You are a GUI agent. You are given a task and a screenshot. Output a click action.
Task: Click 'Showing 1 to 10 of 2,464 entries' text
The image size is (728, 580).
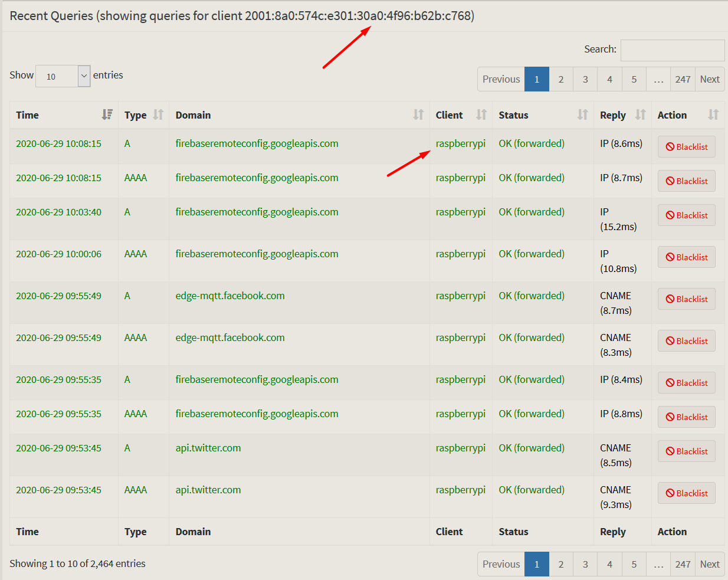tap(77, 563)
